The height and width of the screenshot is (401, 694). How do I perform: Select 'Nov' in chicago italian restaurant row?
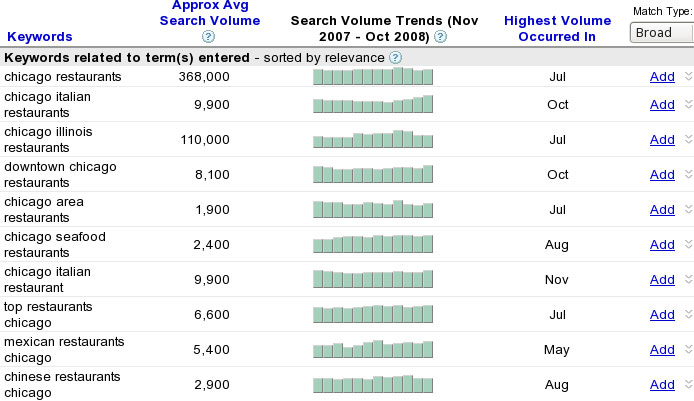557,280
